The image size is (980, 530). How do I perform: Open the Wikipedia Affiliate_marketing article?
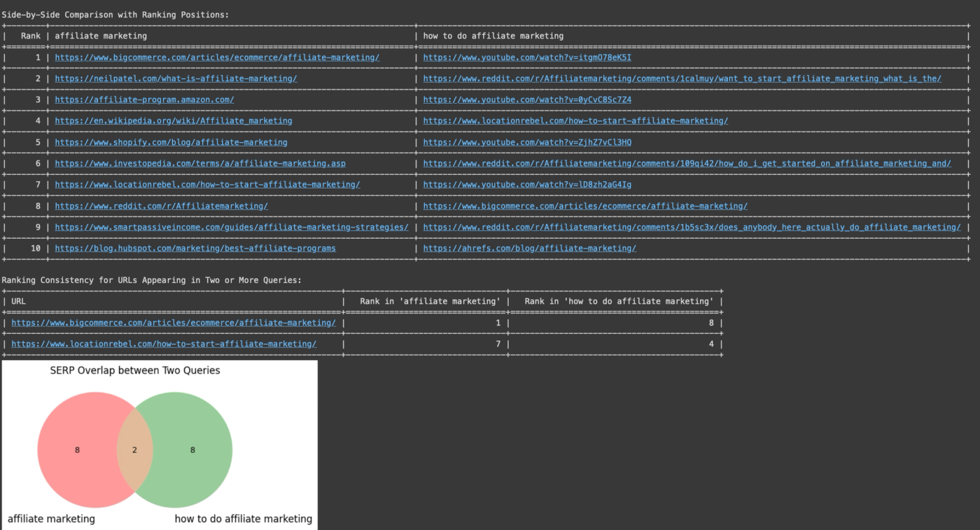[x=172, y=120]
